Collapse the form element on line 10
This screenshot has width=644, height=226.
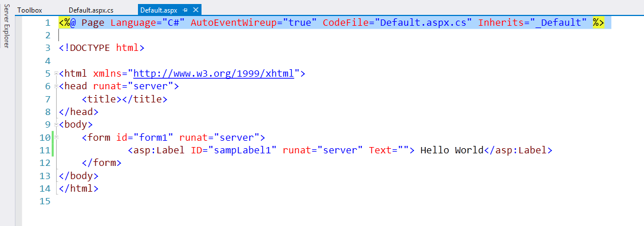(56, 137)
